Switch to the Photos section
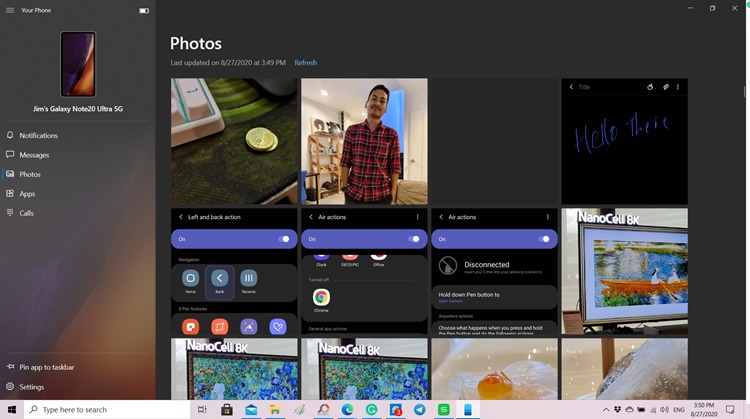 click(x=78, y=174)
